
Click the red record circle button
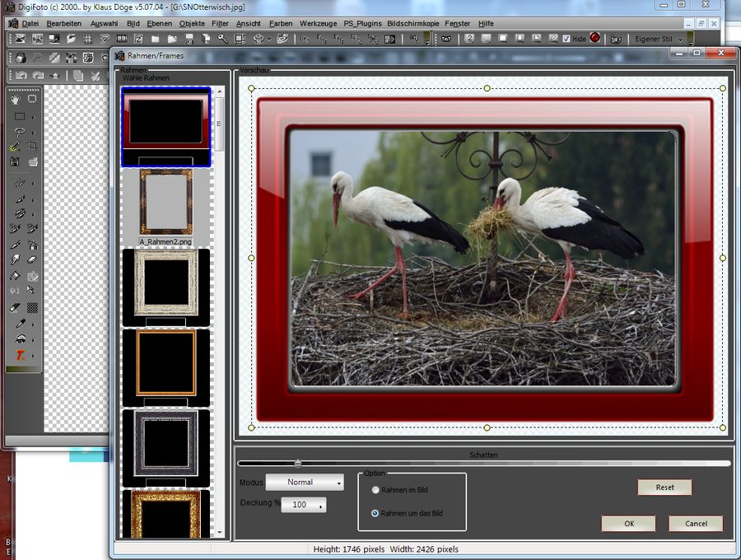[x=594, y=39]
